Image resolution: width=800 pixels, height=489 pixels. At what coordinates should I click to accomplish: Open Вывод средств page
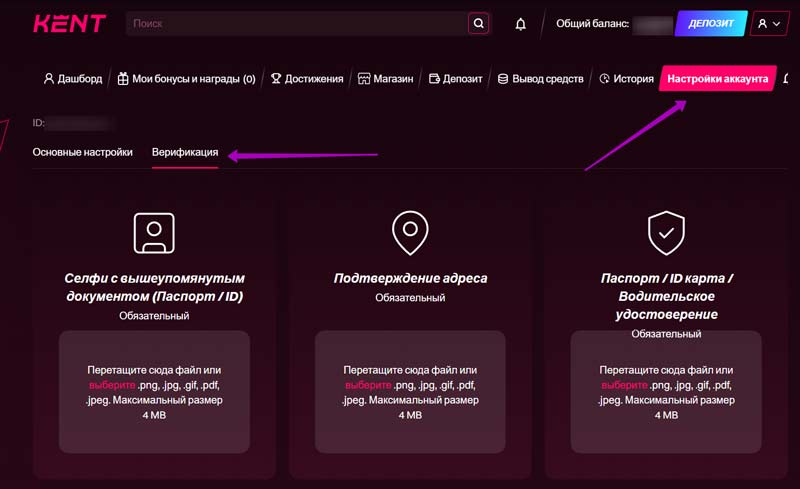pos(540,79)
